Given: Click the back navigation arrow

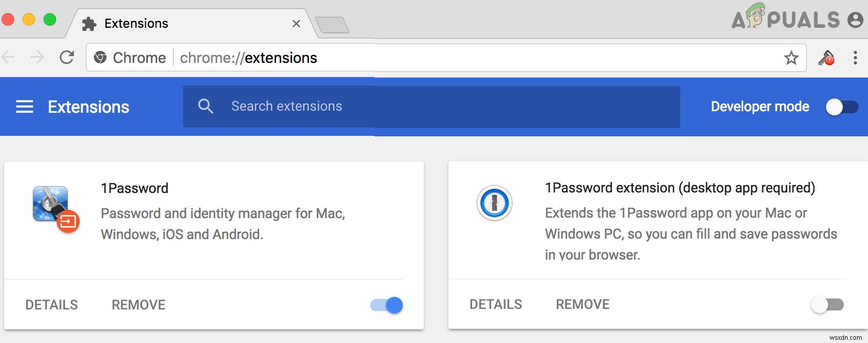Looking at the screenshot, I should click(9, 58).
